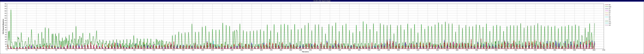This screenshot has height=54, width=644.
Task: Click the 'Time (secs.)' x-axis title
Action: click(x=305, y=52)
